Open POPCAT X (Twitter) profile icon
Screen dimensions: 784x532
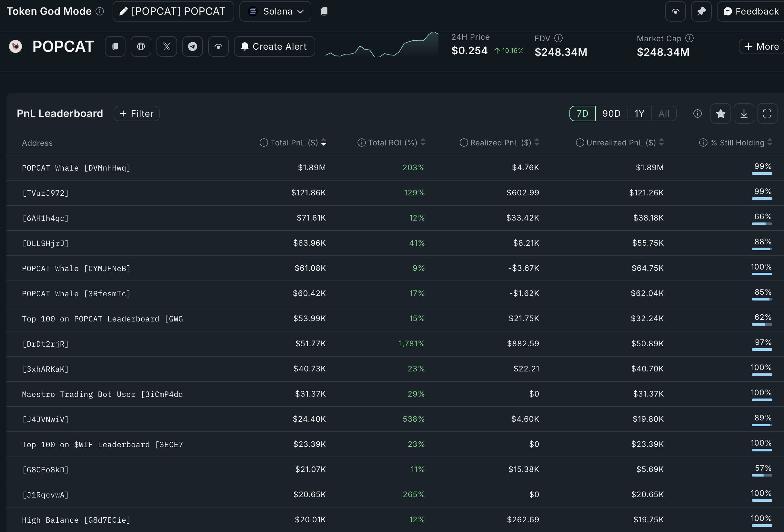click(167, 46)
